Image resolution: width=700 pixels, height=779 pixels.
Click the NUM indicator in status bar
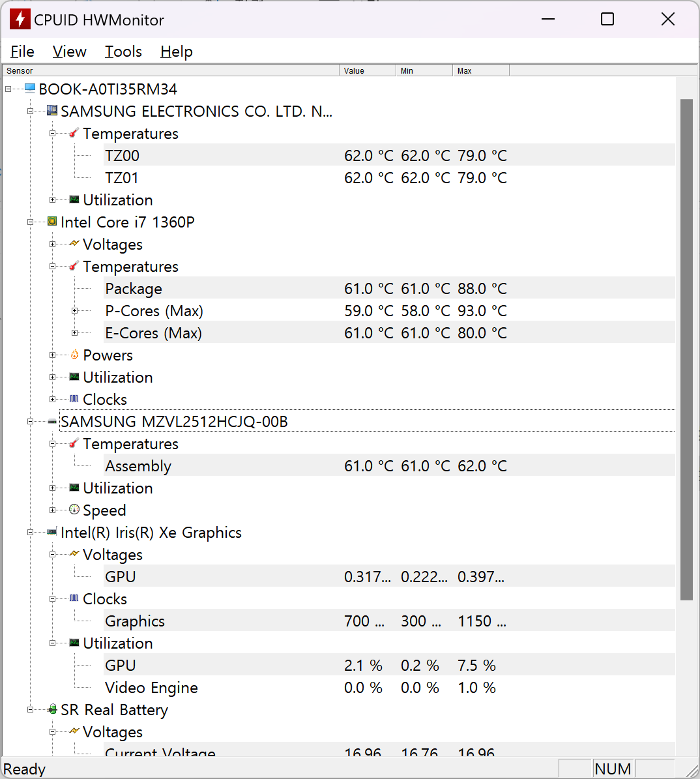[613, 769]
